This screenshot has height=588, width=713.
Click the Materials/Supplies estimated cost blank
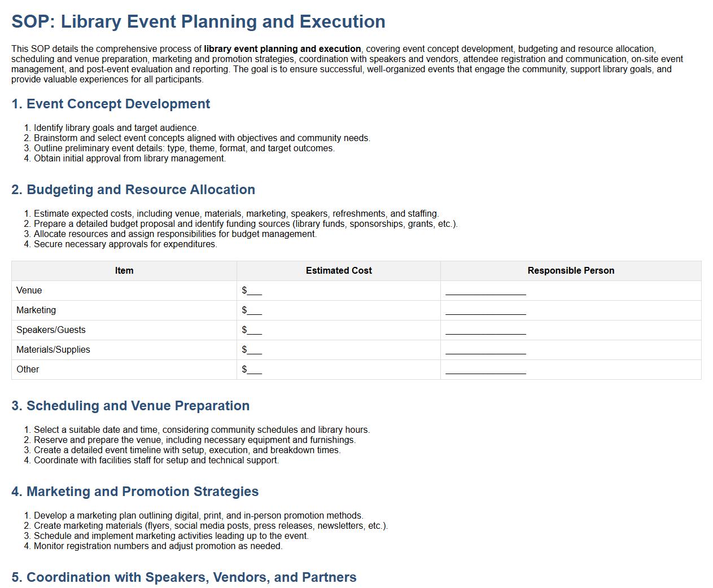tap(252, 350)
